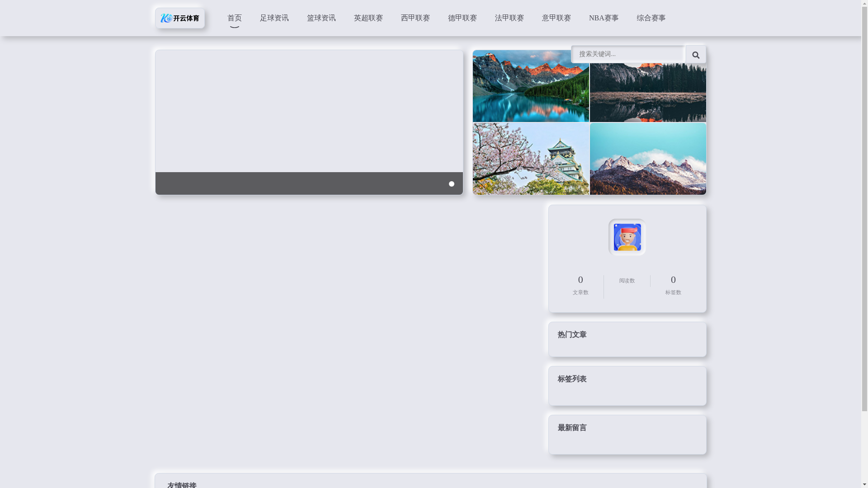The width and height of the screenshot is (868, 488).
Task: Navigate to 意甲联赛 page
Action: click(556, 18)
